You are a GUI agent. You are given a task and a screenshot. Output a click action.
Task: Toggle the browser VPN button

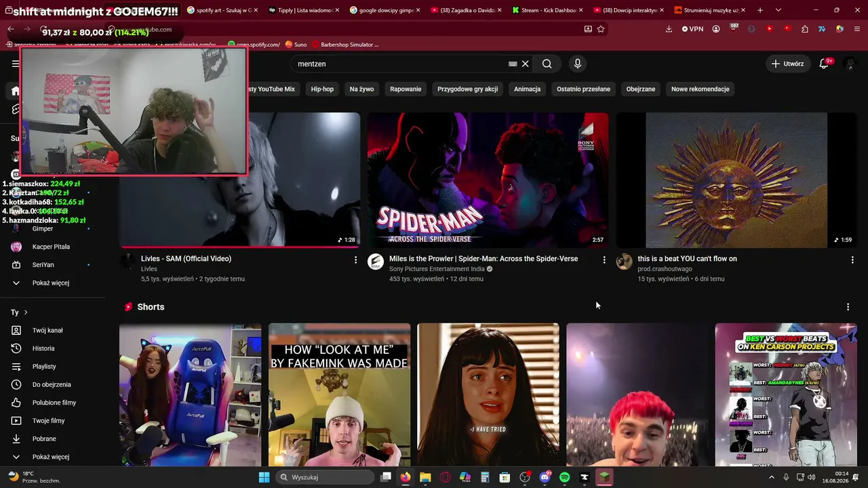pyautogui.click(x=692, y=29)
